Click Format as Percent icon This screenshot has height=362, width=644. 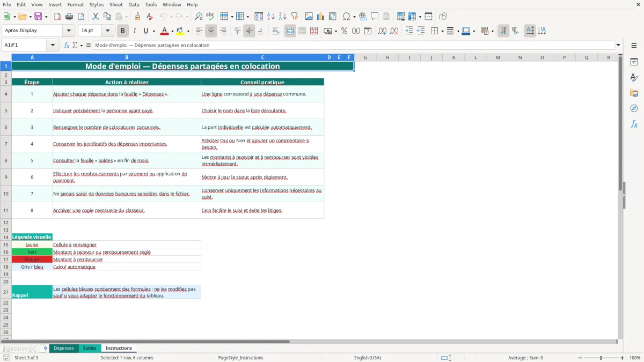pyautogui.click(x=344, y=31)
